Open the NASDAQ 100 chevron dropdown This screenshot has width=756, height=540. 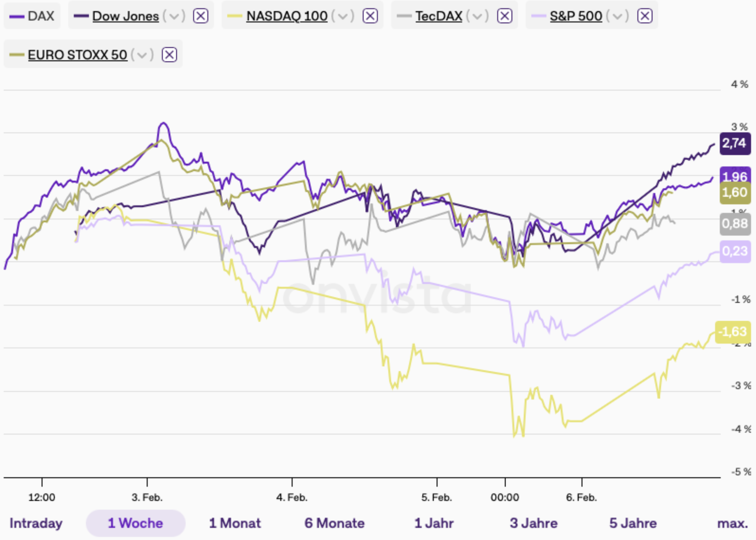[343, 16]
